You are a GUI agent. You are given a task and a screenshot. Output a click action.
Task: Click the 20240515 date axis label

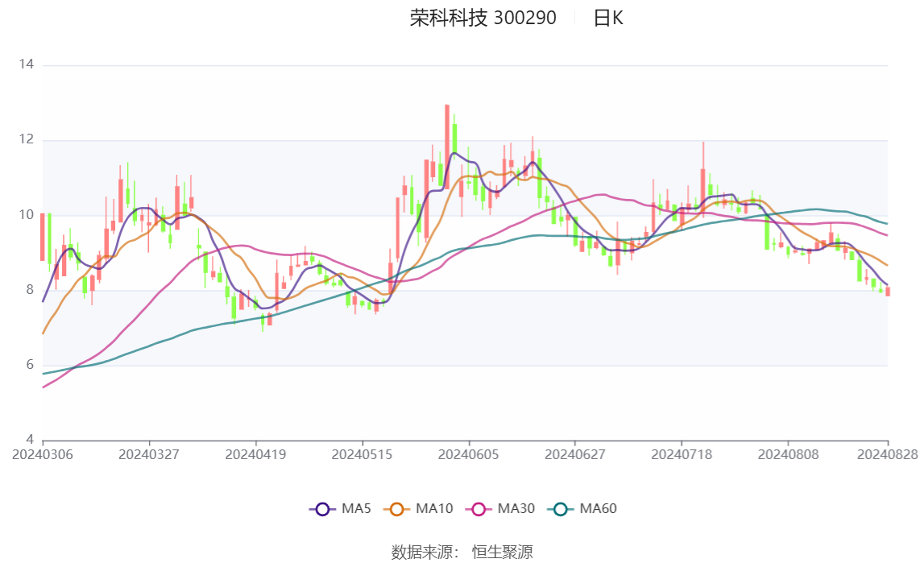coord(362,454)
